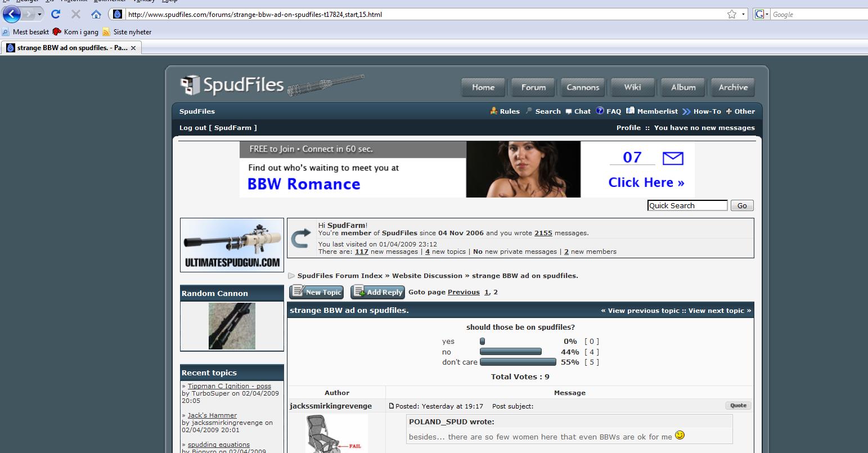Expand the address bar history dropdown arrow
Image resolution: width=868 pixels, height=453 pixels.
743,14
